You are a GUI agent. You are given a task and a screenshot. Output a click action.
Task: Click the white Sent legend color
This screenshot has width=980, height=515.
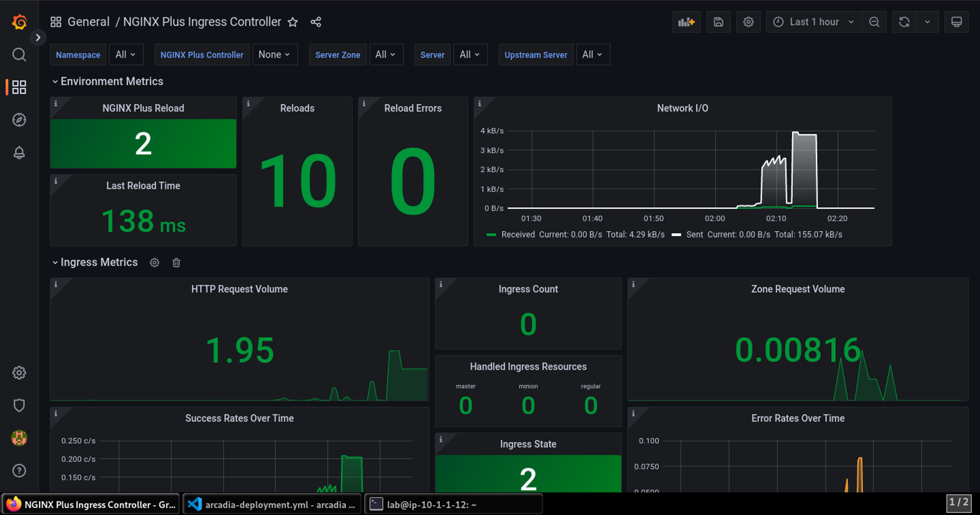(676, 235)
